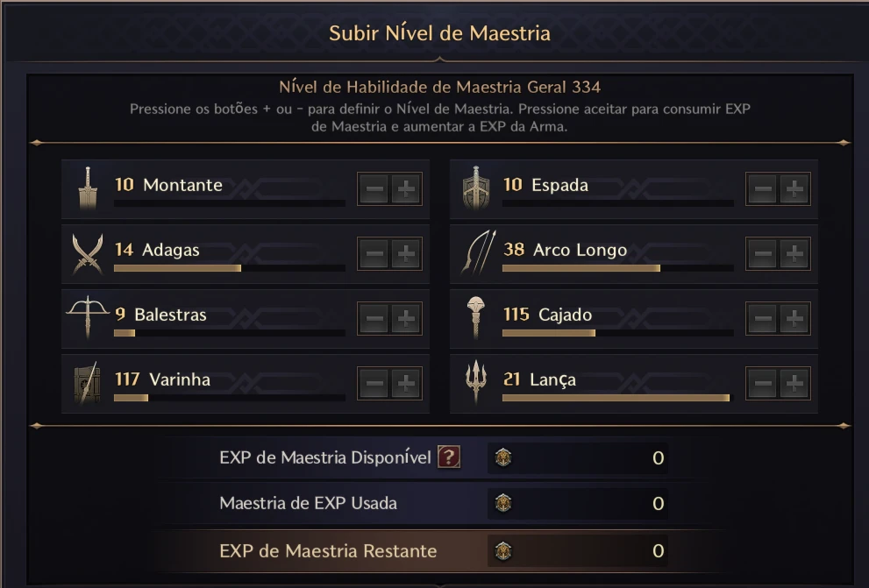Click the Adagas crossed daggers icon

click(x=88, y=253)
